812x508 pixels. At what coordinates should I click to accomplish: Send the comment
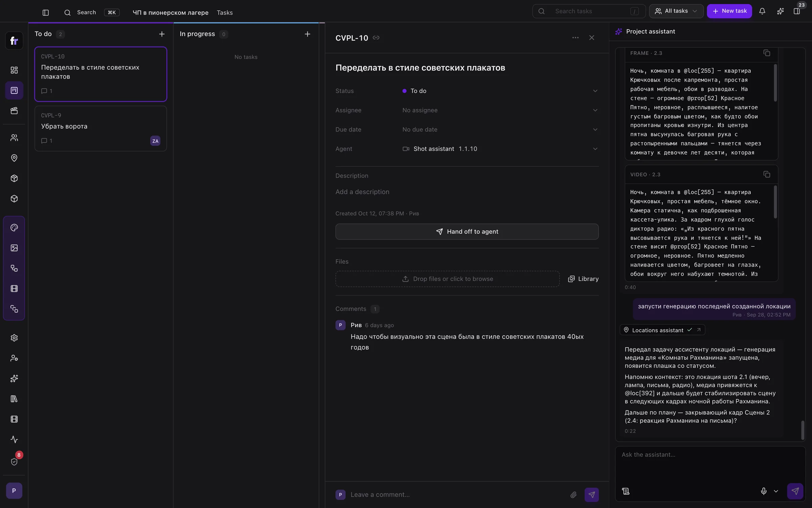tap(591, 495)
